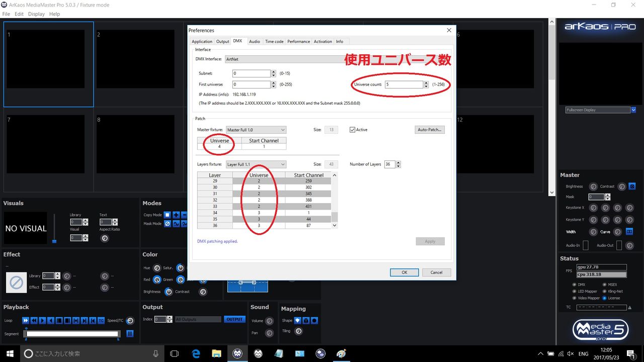Image resolution: width=644 pixels, height=362 pixels.
Task: Switch to the Audio tab
Action: (x=255, y=41)
